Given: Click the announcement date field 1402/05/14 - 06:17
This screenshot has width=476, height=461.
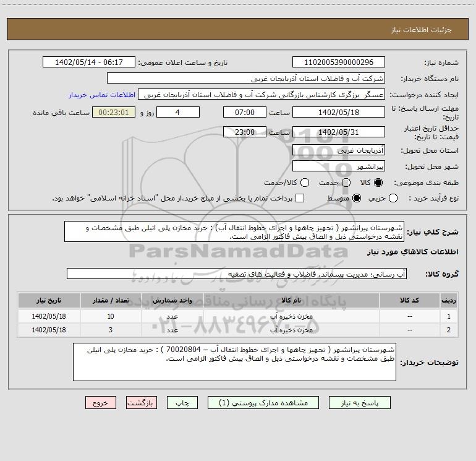Looking at the screenshot, I should pyautogui.click(x=89, y=62).
